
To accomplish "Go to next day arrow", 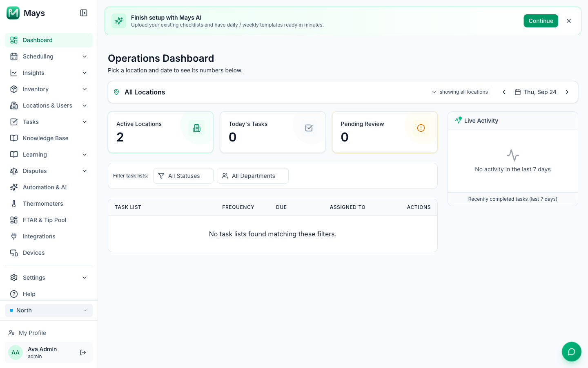I will [x=567, y=92].
